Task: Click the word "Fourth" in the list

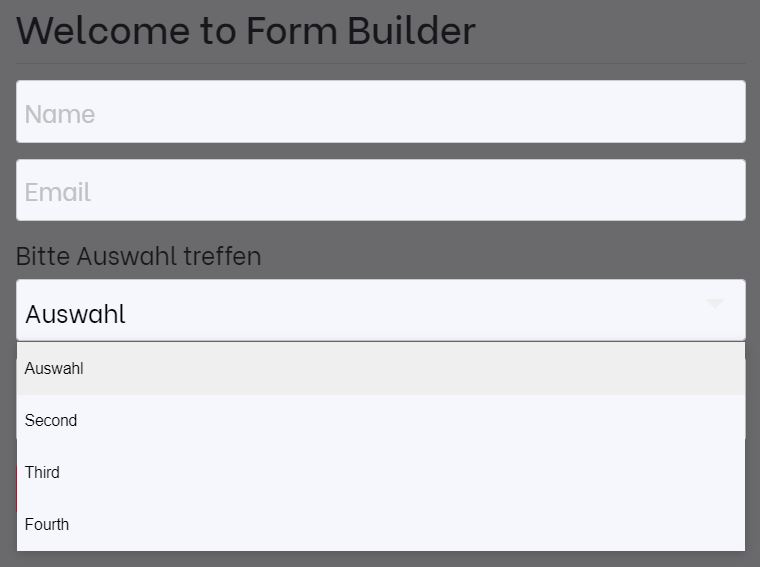Action: click(47, 525)
